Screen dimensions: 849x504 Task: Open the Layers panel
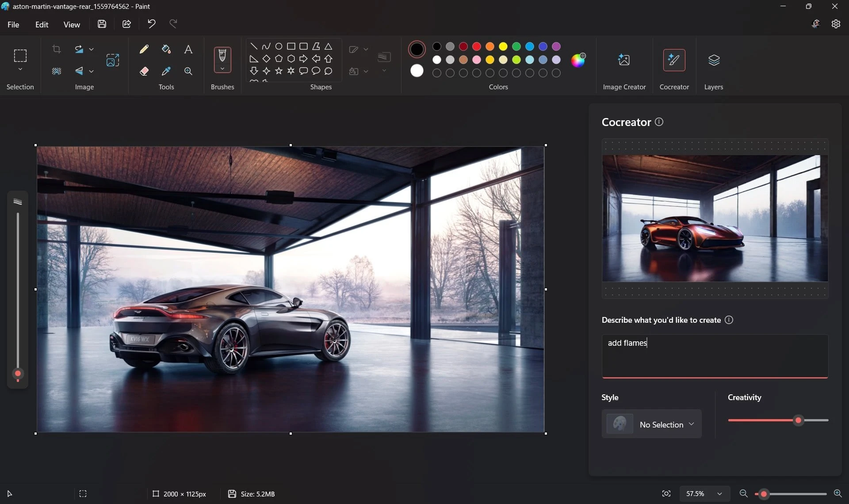(x=714, y=67)
